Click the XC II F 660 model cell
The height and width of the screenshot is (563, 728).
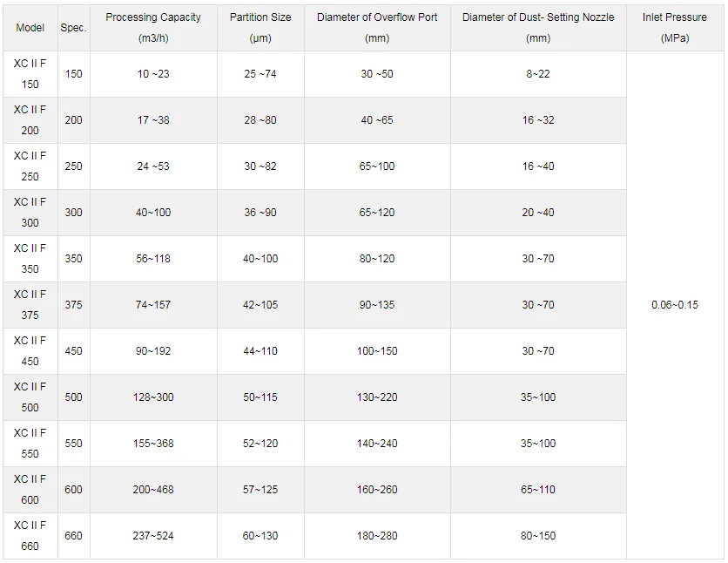tap(30, 536)
